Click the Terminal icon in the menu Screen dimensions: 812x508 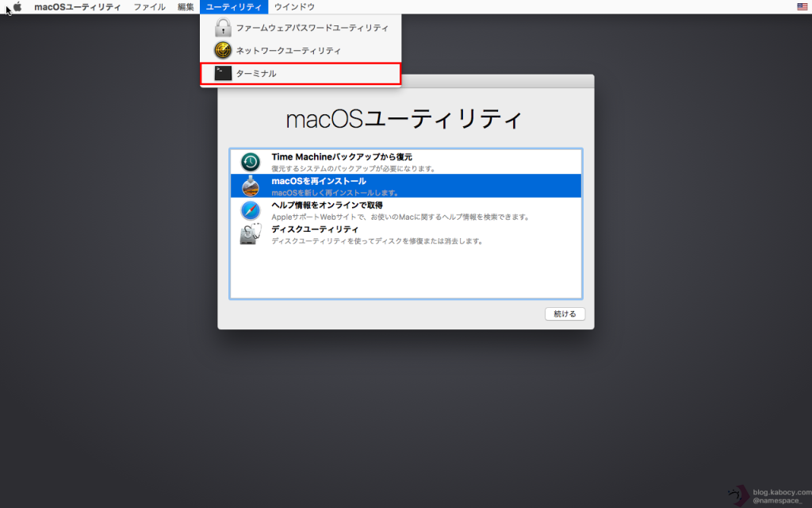223,74
